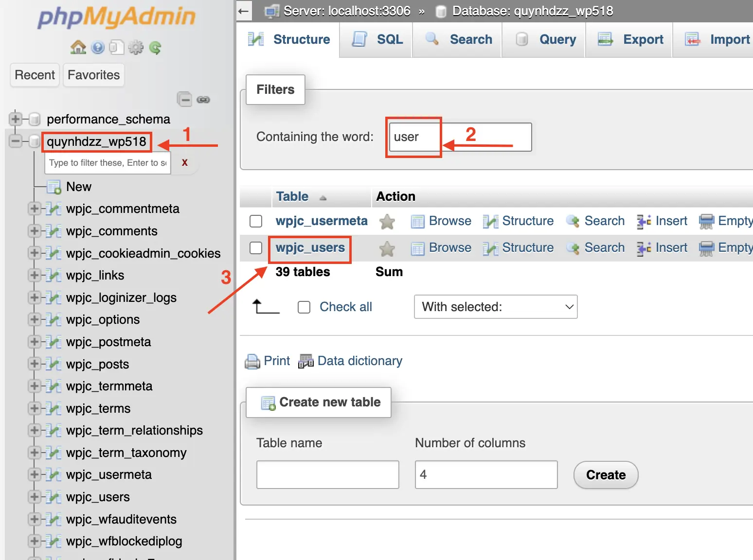Switch to the SQL tab
The height and width of the screenshot is (560, 753).
pos(377,39)
